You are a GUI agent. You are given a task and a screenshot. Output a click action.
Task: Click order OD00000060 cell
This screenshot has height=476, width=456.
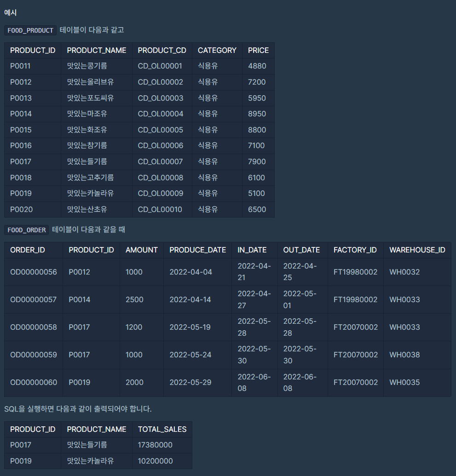(34, 383)
